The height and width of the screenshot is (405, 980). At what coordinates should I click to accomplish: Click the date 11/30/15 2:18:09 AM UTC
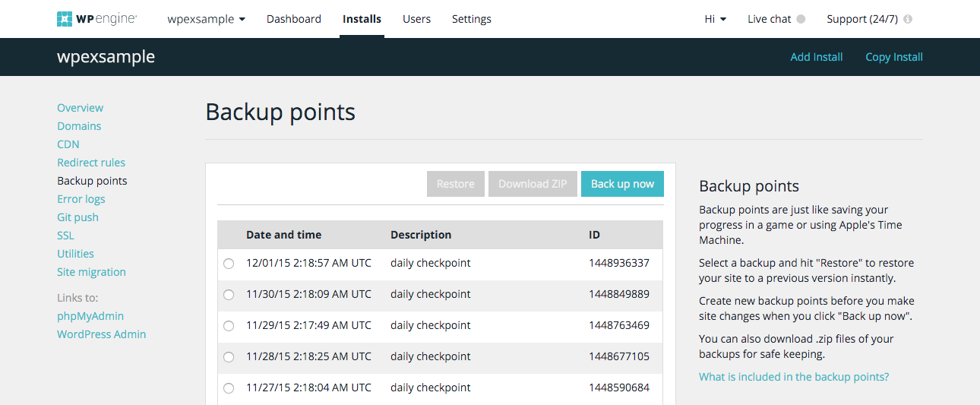coord(308,294)
